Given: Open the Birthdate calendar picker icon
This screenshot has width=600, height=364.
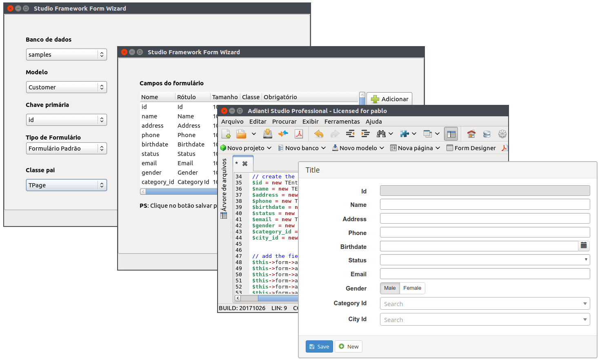Looking at the screenshot, I should 584,246.
